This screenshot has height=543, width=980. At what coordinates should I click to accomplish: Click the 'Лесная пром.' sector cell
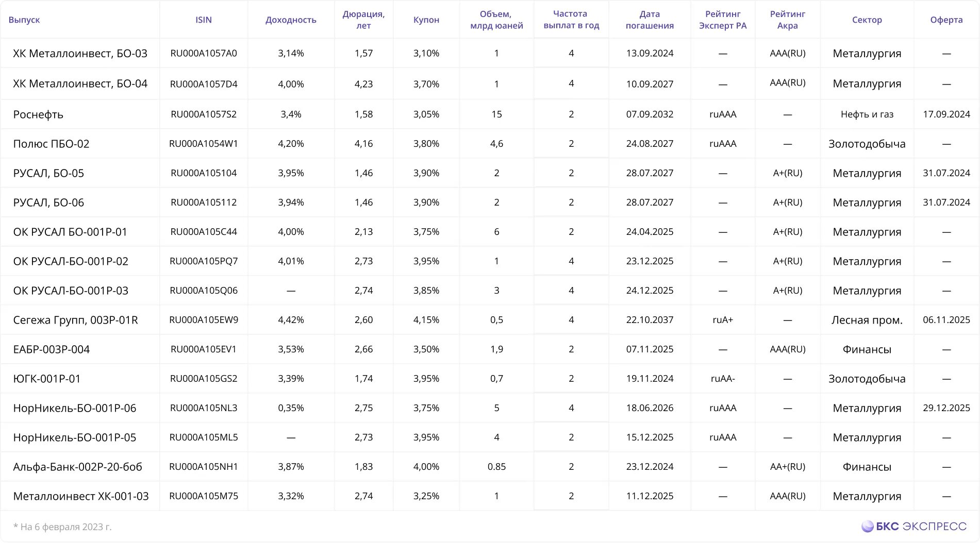867,320
